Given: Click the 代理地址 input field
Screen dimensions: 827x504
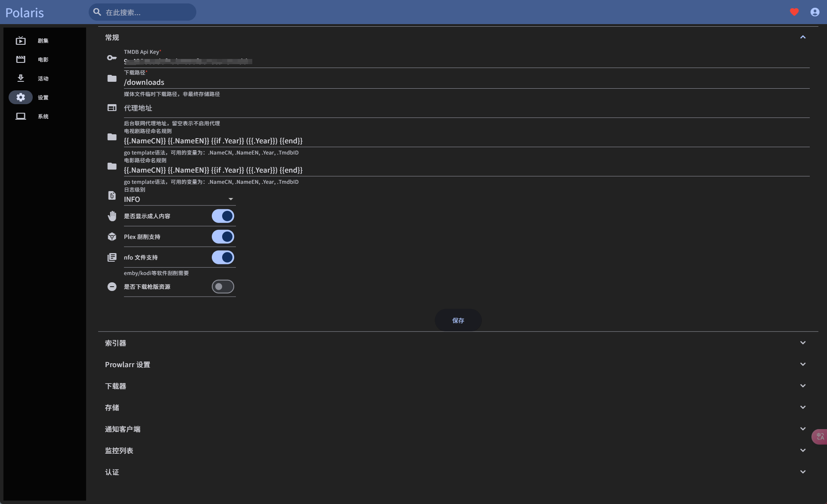Looking at the screenshot, I should click(467, 108).
